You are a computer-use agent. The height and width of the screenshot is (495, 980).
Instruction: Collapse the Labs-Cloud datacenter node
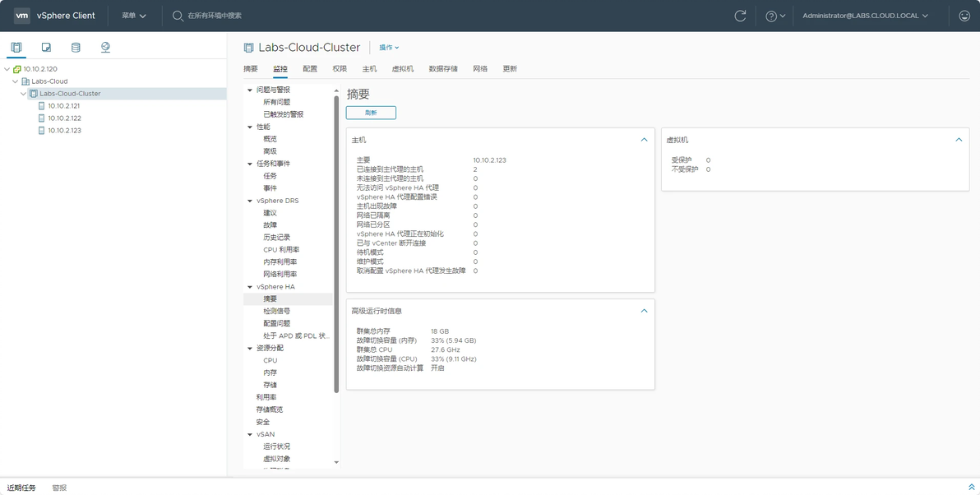pos(15,81)
